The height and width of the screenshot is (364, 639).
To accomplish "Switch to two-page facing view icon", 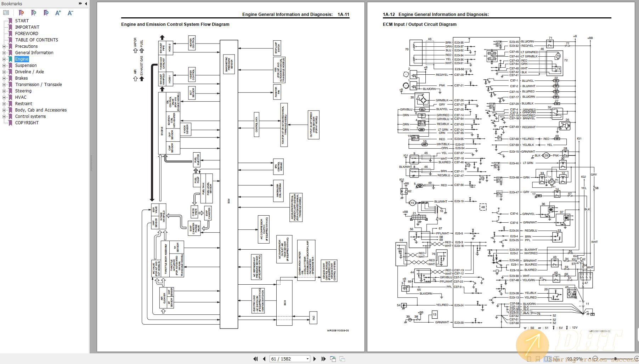I will [x=548, y=359].
